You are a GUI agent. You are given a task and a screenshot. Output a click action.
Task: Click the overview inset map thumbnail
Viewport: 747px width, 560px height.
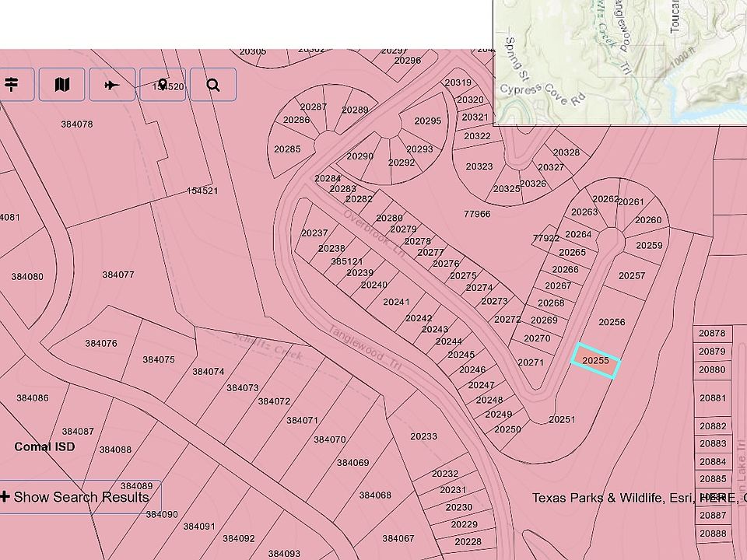(620, 61)
